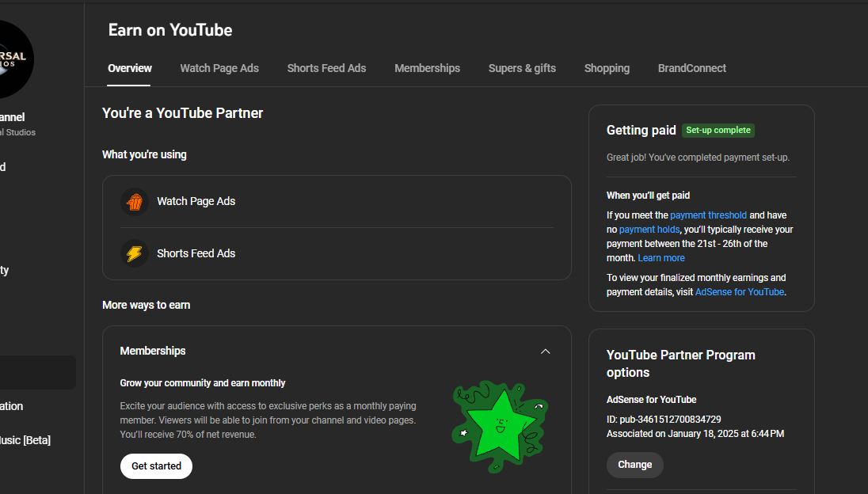Screen dimensions: 868x494
Task: Click the popcorn icon beside Watch Page Ads
Action: (x=135, y=201)
